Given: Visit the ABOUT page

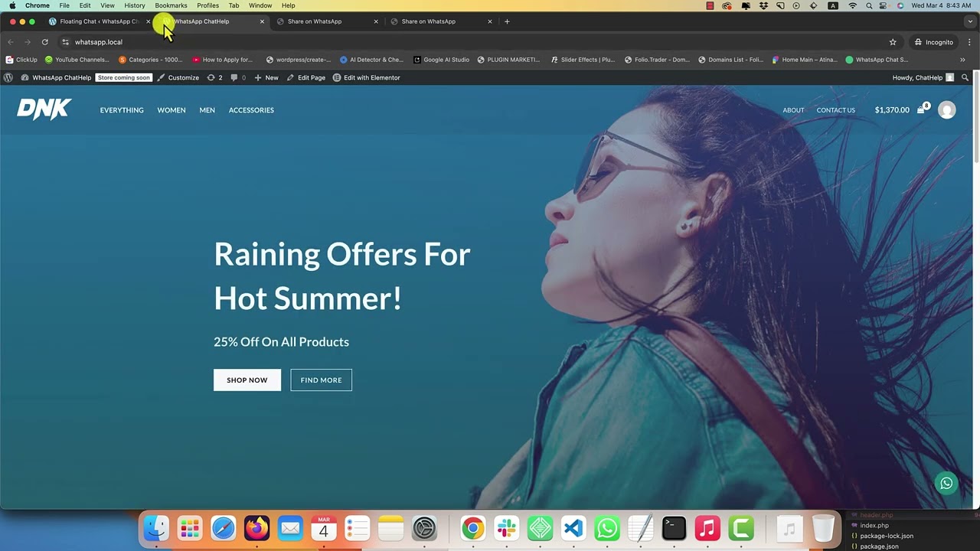Looking at the screenshot, I should coord(793,110).
